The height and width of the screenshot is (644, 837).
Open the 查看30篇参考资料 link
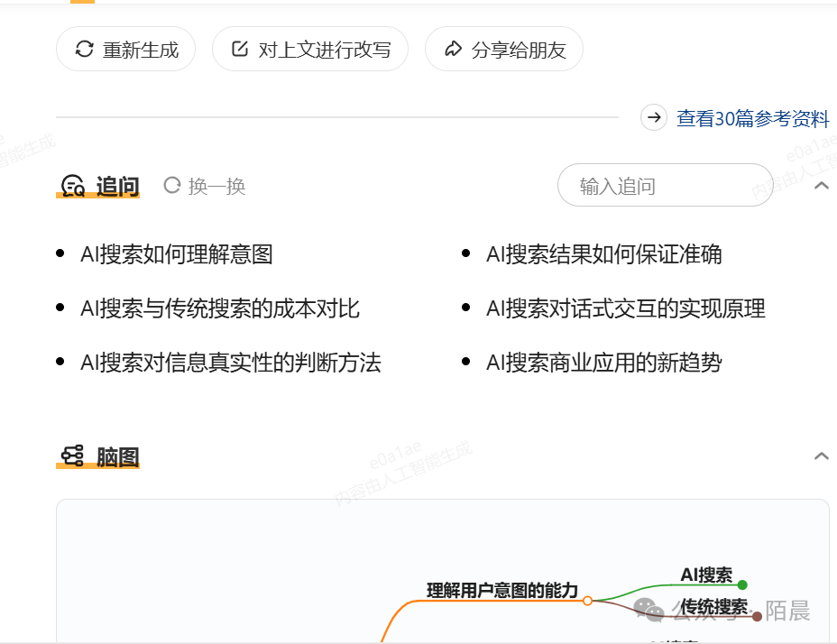point(752,118)
